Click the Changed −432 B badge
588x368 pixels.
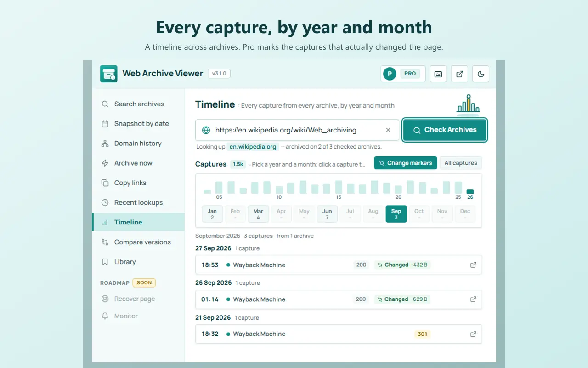pyautogui.click(x=402, y=265)
